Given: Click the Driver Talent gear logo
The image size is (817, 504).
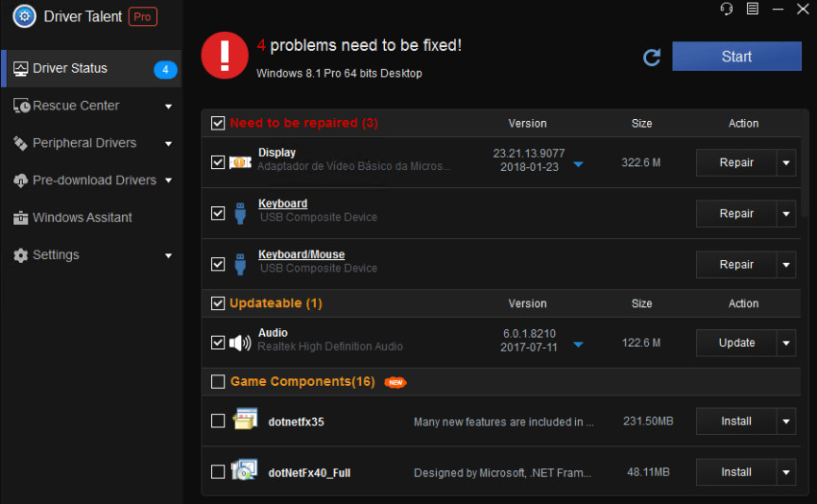Looking at the screenshot, I should (24, 16).
